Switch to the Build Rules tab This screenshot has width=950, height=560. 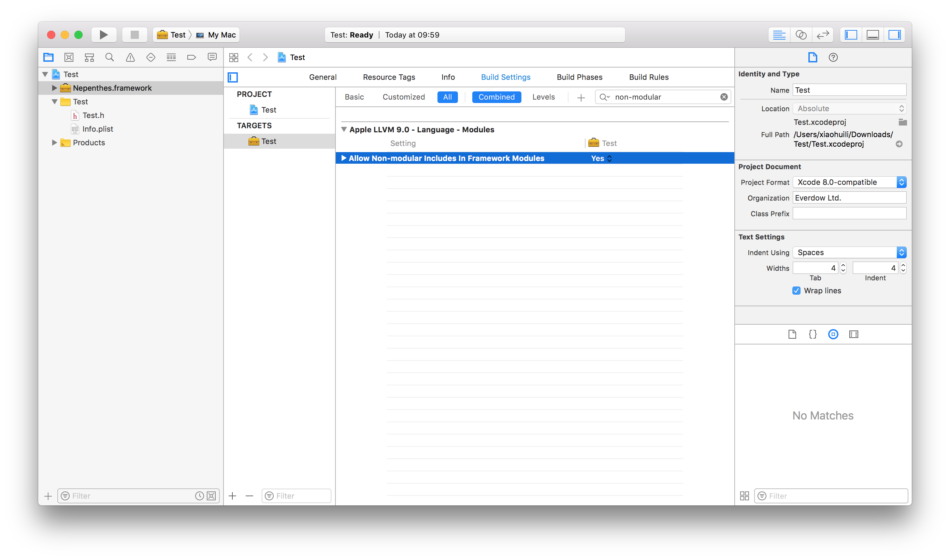coord(649,77)
